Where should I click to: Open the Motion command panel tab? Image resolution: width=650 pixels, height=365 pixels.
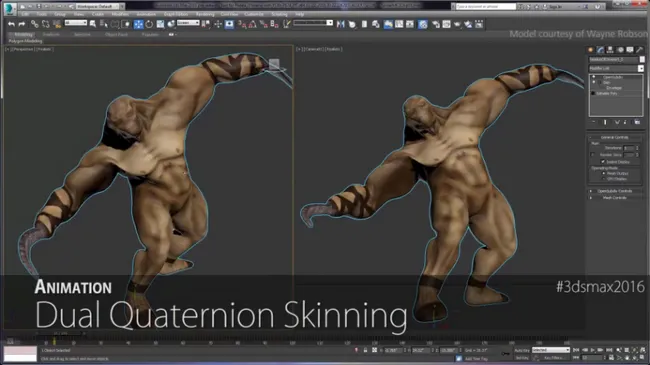coord(620,50)
